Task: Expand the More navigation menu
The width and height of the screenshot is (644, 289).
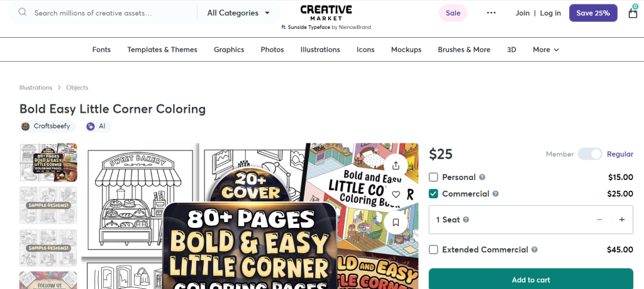Action: click(x=545, y=50)
